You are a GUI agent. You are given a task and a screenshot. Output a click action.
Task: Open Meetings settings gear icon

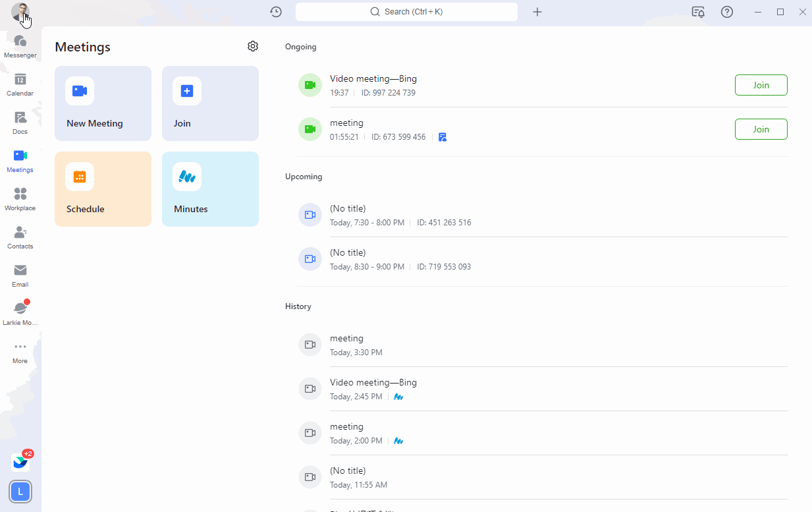[253, 46]
